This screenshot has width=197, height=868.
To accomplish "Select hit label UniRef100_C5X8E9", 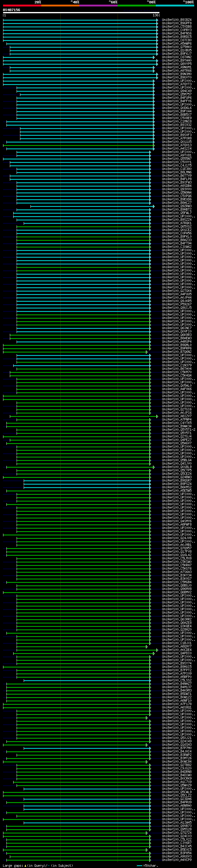I will point(176,118).
